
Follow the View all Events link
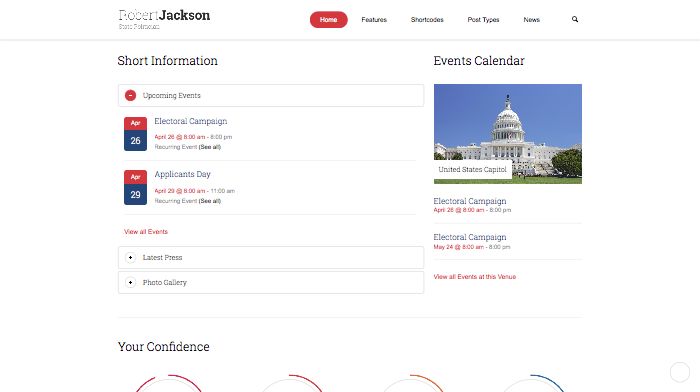coord(146,232)
